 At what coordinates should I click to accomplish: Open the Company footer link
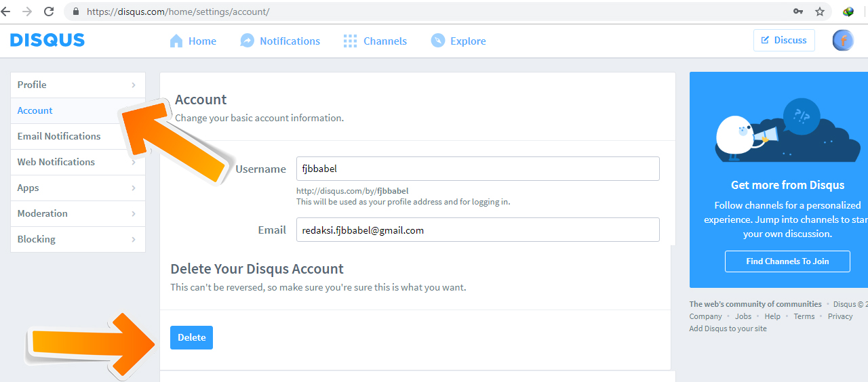click(x=705, y=316)
